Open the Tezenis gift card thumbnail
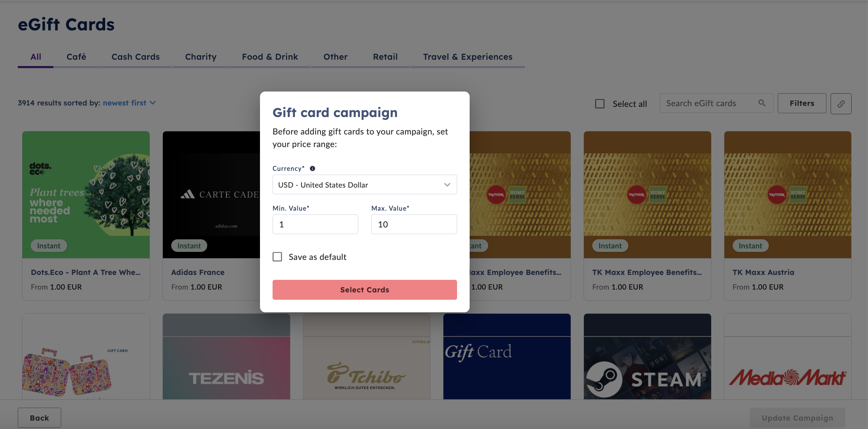Image resolution: width=868 pixels, height=429 pixels. (x=226, y=356)
